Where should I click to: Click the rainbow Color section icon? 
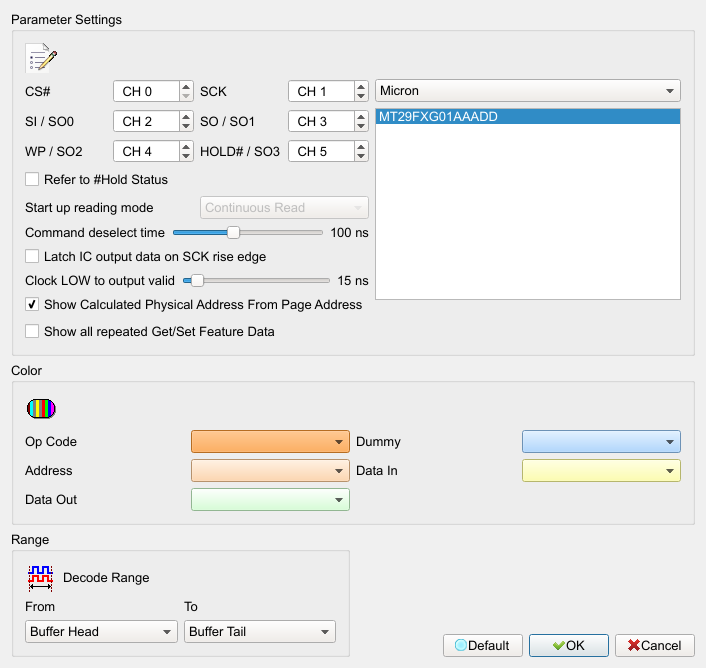coord(41,409)
